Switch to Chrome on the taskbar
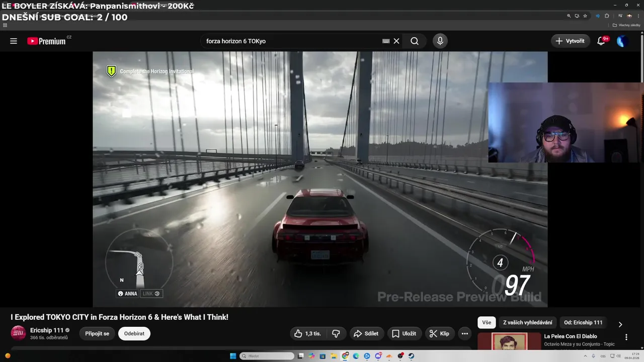 (345, 356)
